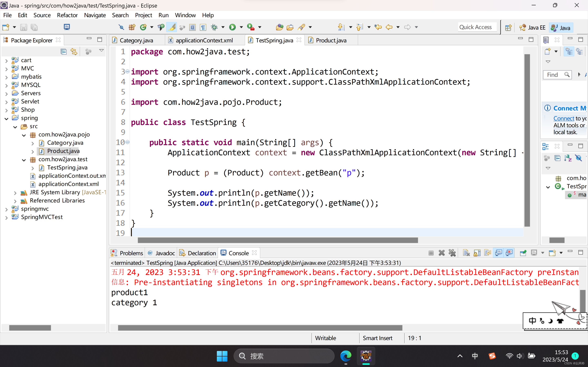Click the Connect link in task panel
588x367 pixels.
[564, 118]
